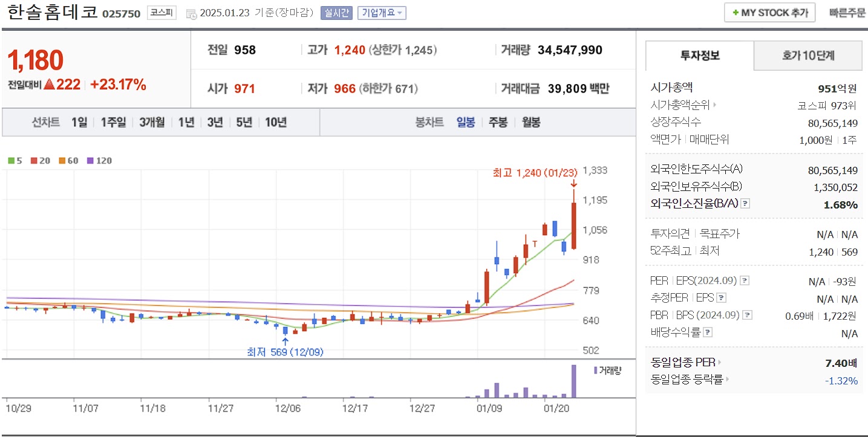The height and width of the screenshot is (437, 868).
Task: Select the 10년 line chart
Action: 276,122
